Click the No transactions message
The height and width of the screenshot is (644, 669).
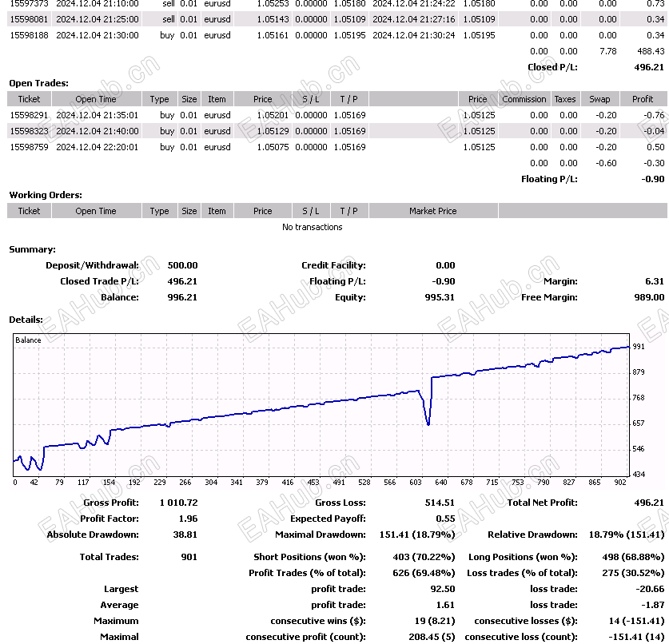(312, 227)
